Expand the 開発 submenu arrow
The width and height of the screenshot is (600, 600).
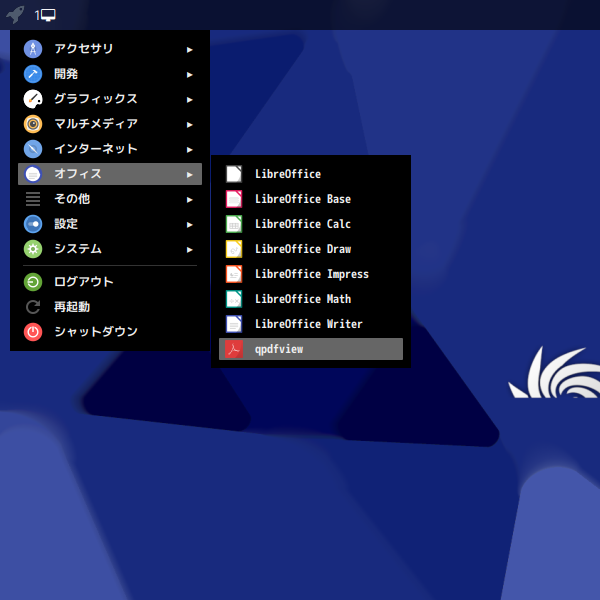click(189, 75)
